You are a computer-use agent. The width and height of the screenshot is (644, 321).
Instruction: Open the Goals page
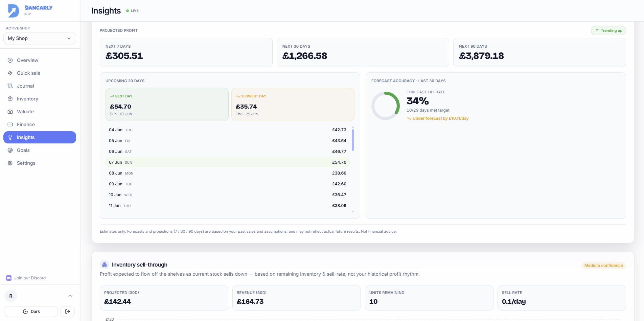click(40, 150)
